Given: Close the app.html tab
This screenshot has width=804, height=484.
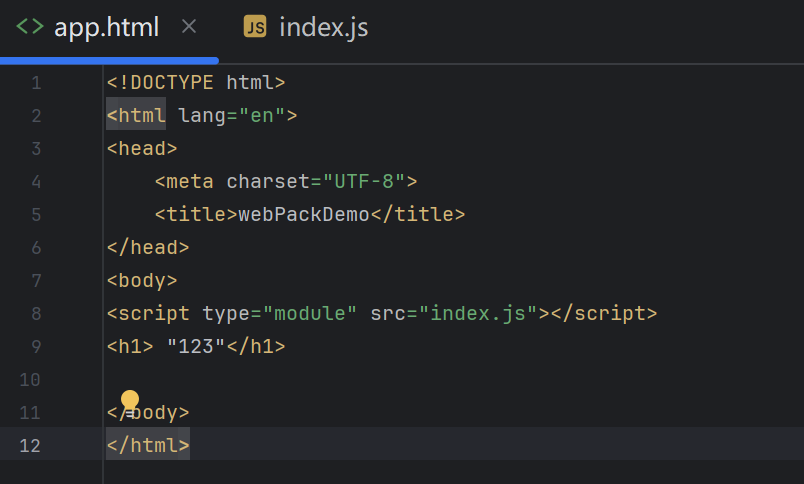Looking at the screenshot, I should (x=189, y=26).
